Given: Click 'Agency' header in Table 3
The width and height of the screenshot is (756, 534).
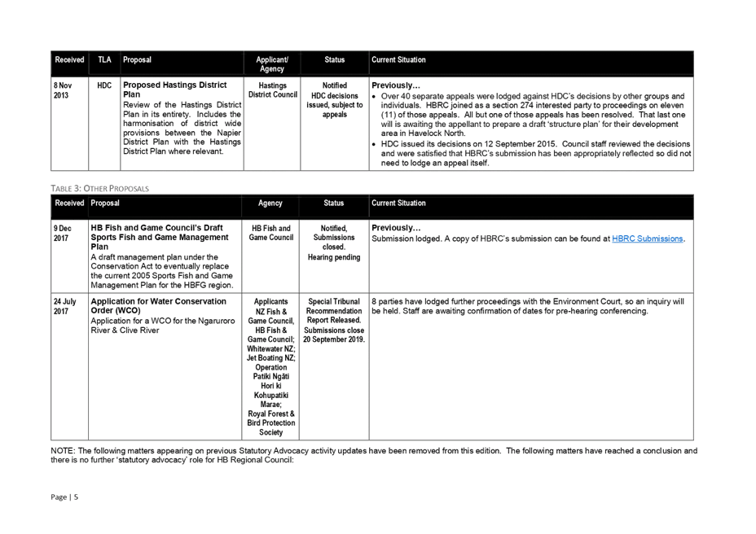Looking at the screenshot, I should pyautogui.click(x=270, y=203).
